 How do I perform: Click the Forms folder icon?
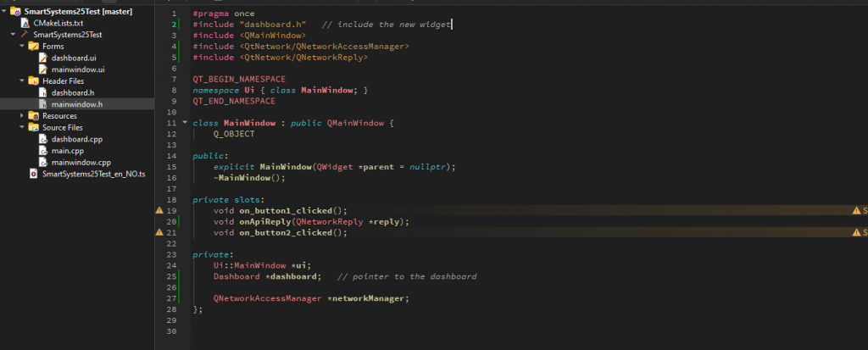coord(34,46)
